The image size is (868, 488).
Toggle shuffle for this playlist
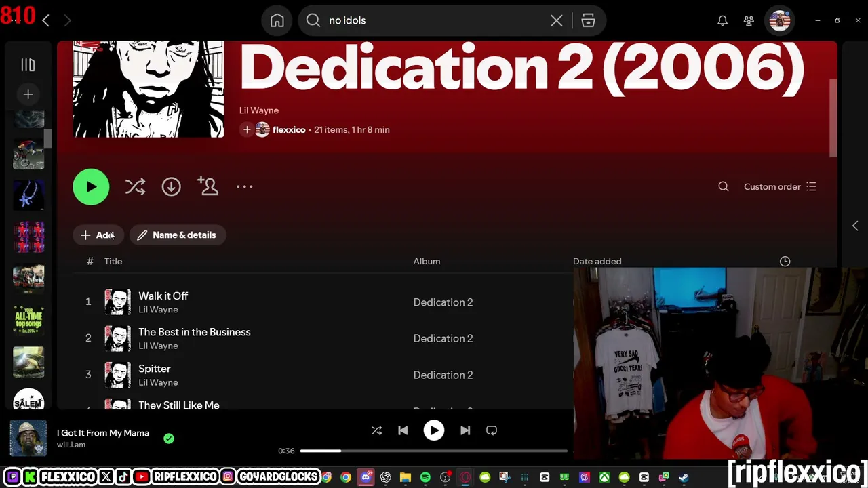[x=135, y=187]
